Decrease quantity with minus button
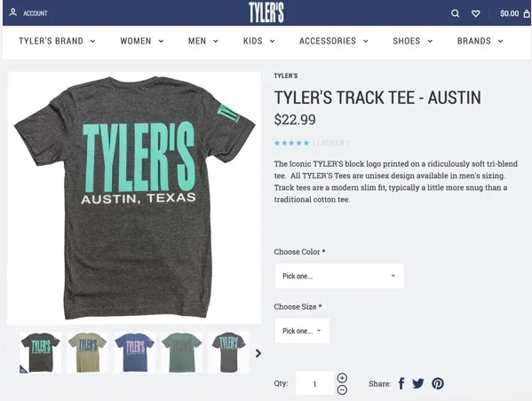 pos(342,389)
